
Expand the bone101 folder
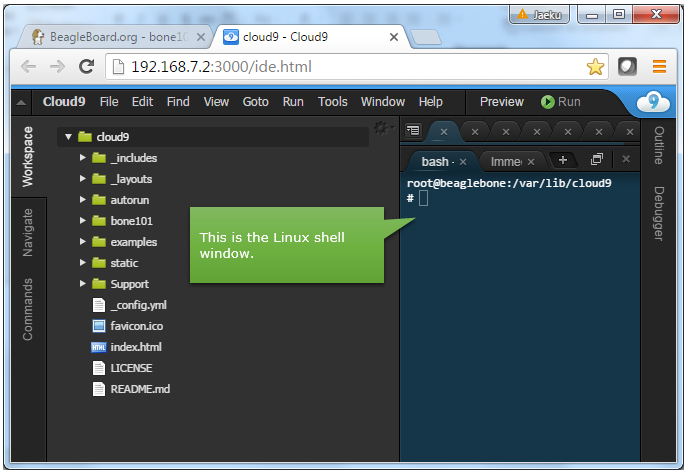click(82, 221)
